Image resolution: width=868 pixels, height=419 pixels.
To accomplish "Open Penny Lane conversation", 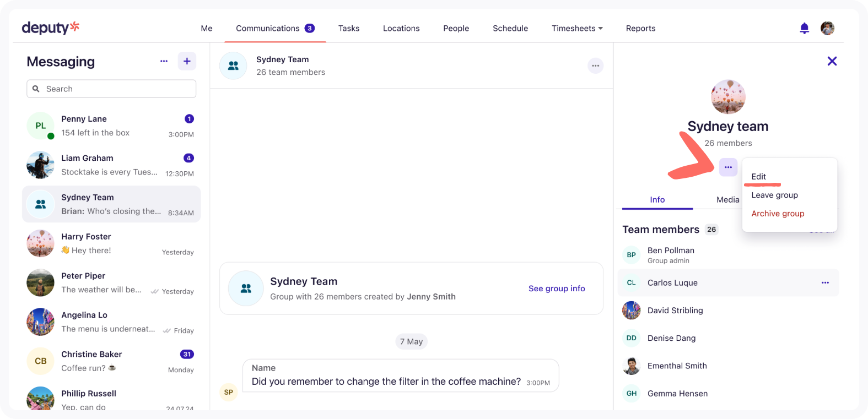I will pyautogui.click(x=111, y=126).
